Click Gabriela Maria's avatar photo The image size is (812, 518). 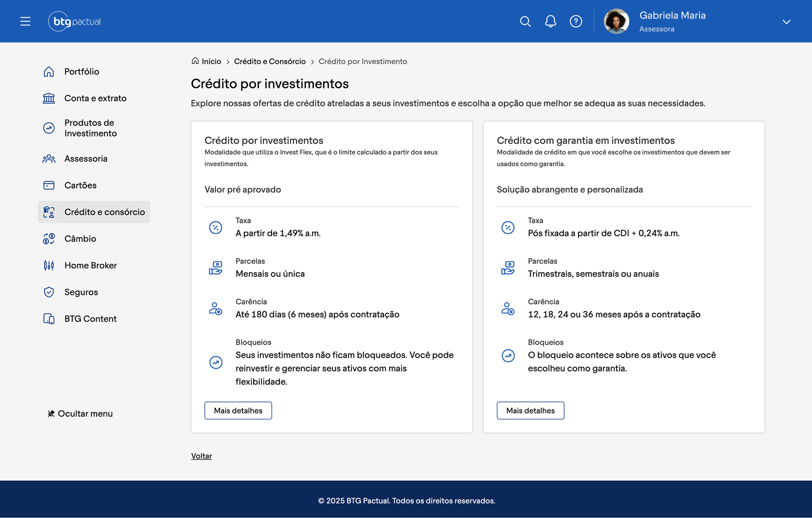coord(616,21)
